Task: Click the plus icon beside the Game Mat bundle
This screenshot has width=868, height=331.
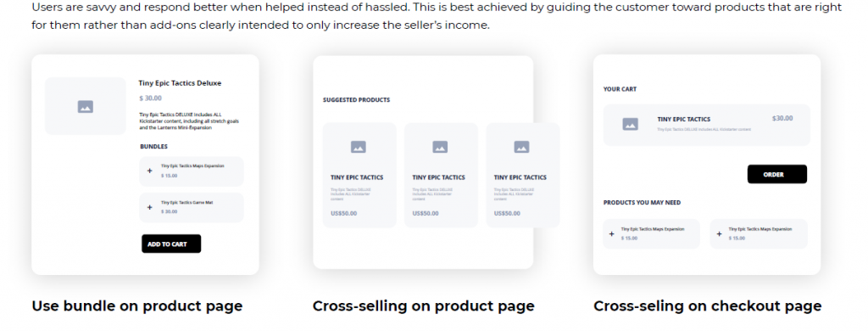Action: pyautogui.click(x=149, y=207)
